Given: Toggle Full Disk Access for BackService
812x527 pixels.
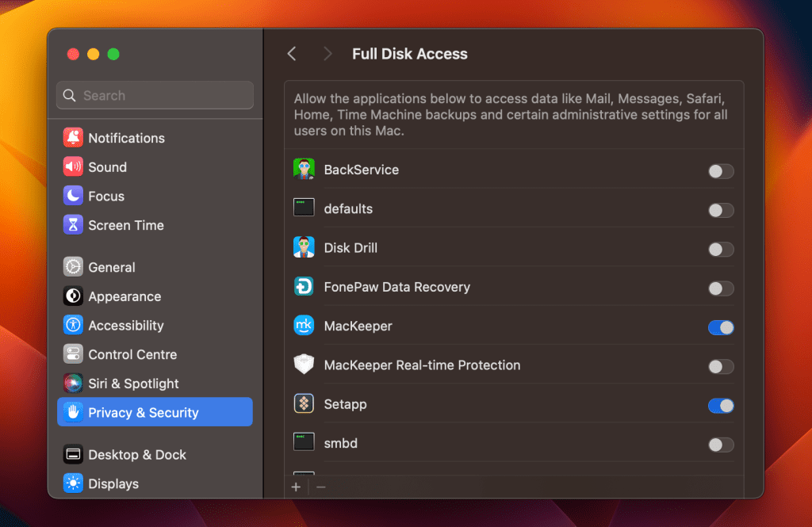Looking at the screenshot, I should pos(721,171).
